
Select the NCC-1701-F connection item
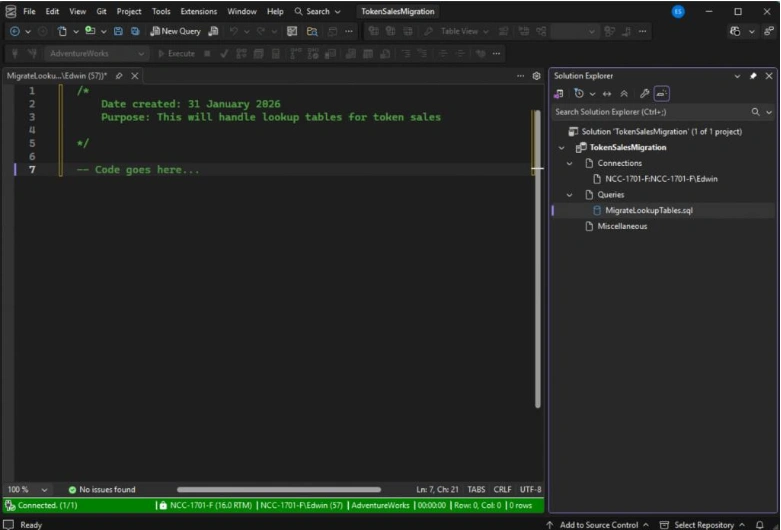tap(661, 179)
